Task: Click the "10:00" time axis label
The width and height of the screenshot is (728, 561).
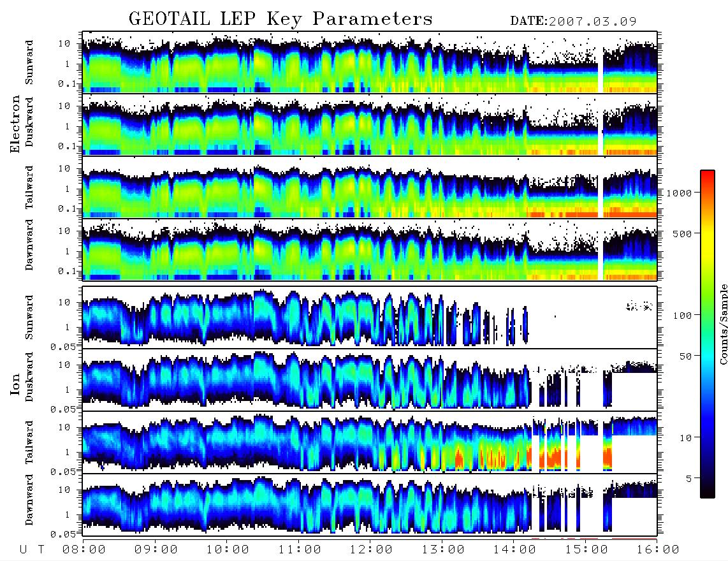Action: pos(228,550)
